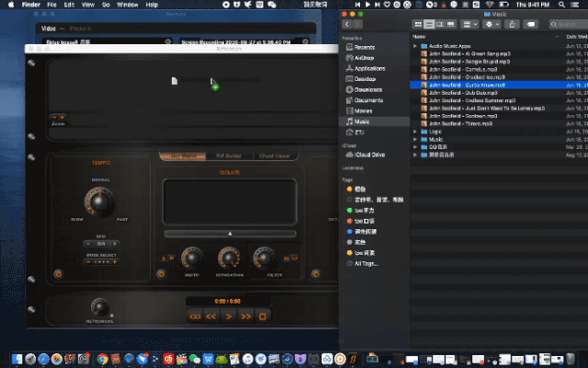The height and width of the screenshot is (368, 588).
Task: Click the Zoom plus button in waveform area
Action: 62,117
